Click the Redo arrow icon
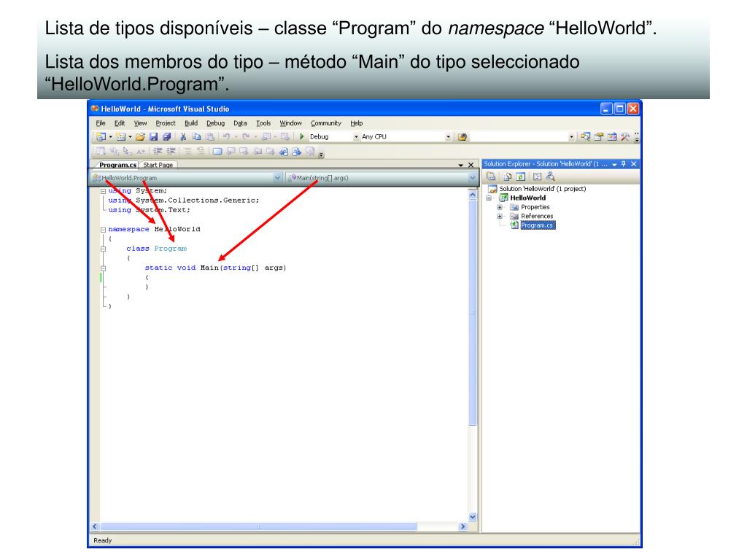 click(x=246, y=136)
